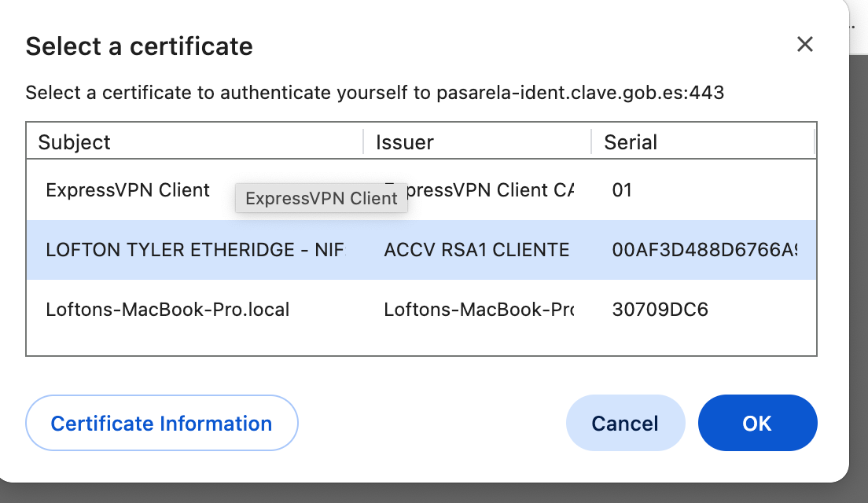
Task: Click the ExpressVPN Client tooltip
Action: tap(322, 199)
